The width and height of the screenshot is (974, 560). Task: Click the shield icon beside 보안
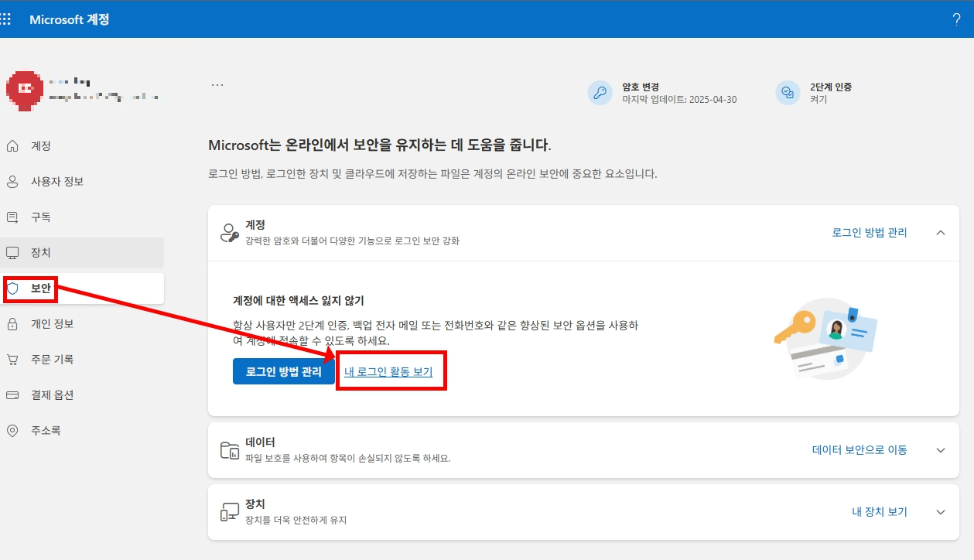12,289
